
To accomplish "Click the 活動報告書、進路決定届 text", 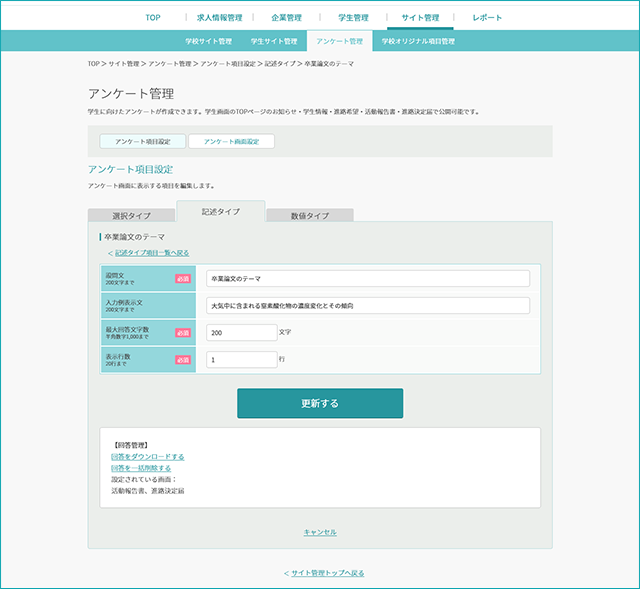I will [148, 491].
